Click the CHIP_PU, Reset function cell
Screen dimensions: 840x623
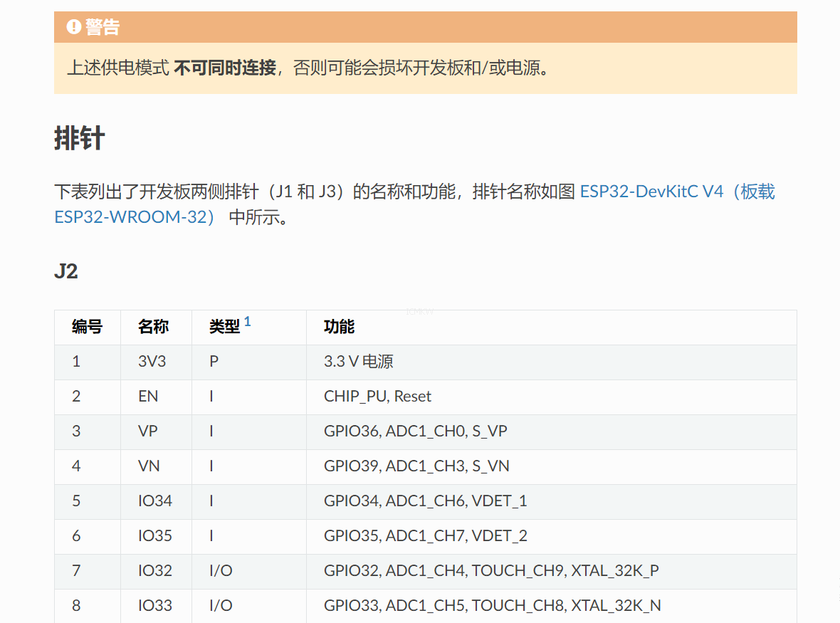(377, 397)
